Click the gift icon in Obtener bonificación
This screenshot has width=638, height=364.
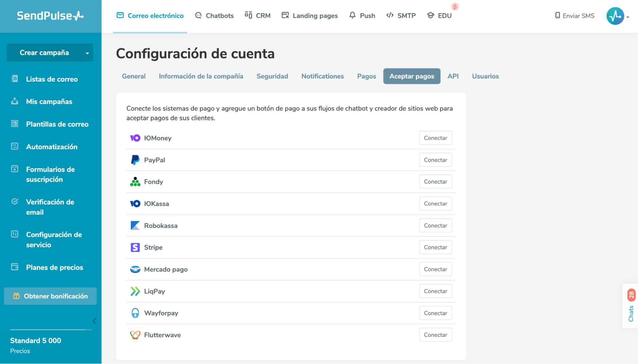coord(16,296)
